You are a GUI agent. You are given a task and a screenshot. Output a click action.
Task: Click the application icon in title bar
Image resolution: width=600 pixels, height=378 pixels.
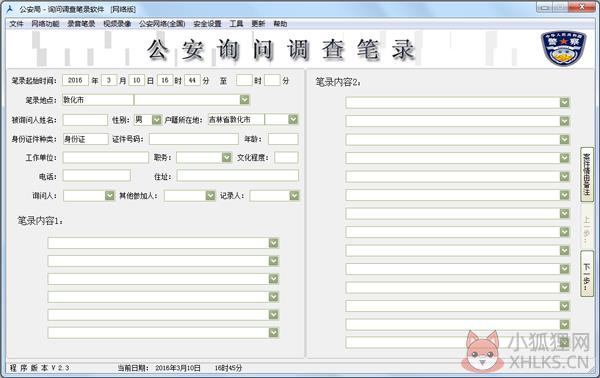tap(10, 9)
